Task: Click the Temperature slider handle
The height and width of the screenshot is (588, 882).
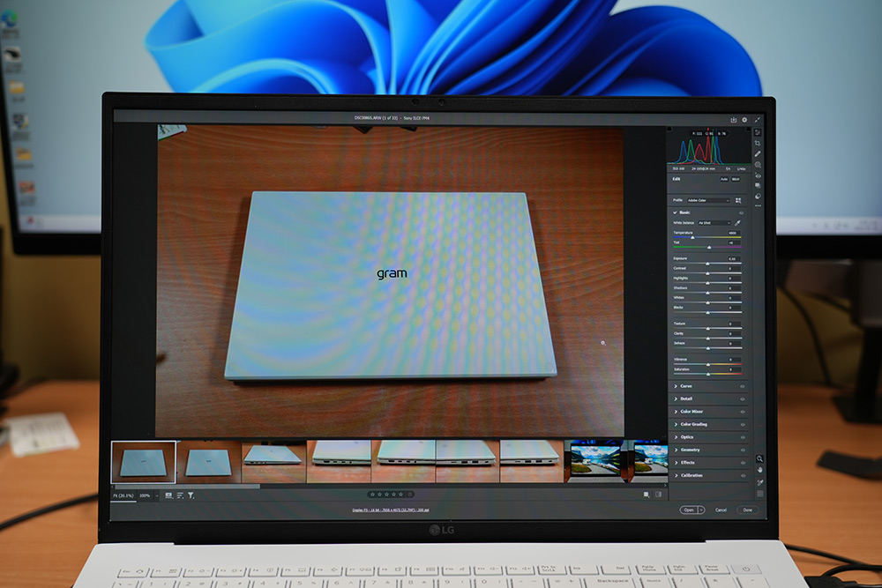Action: click(x=692, y=238)
